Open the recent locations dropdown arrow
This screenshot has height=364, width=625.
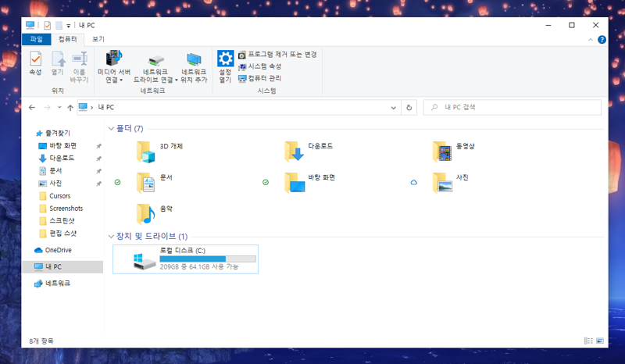pos(59,107)
